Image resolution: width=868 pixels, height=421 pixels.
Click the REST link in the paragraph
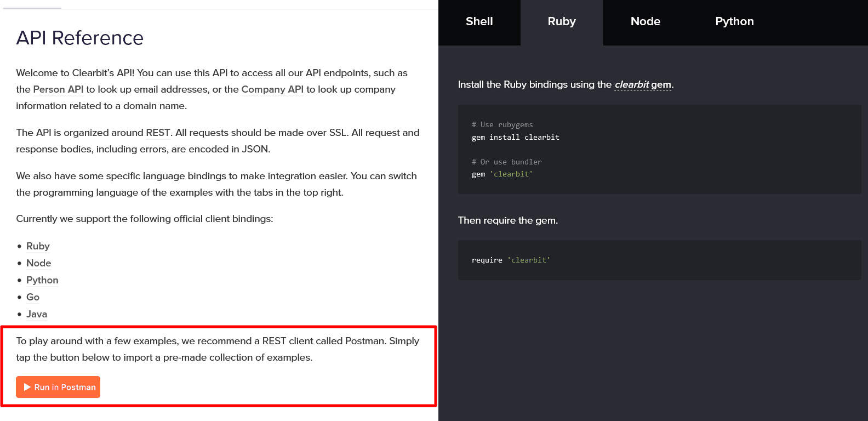point(158,133)
